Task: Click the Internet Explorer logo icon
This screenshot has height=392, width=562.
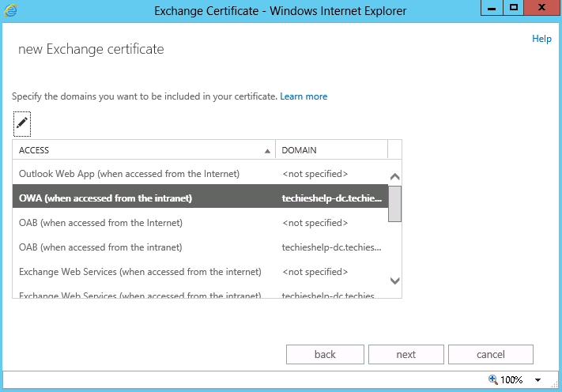Action: tap(10, 10)
